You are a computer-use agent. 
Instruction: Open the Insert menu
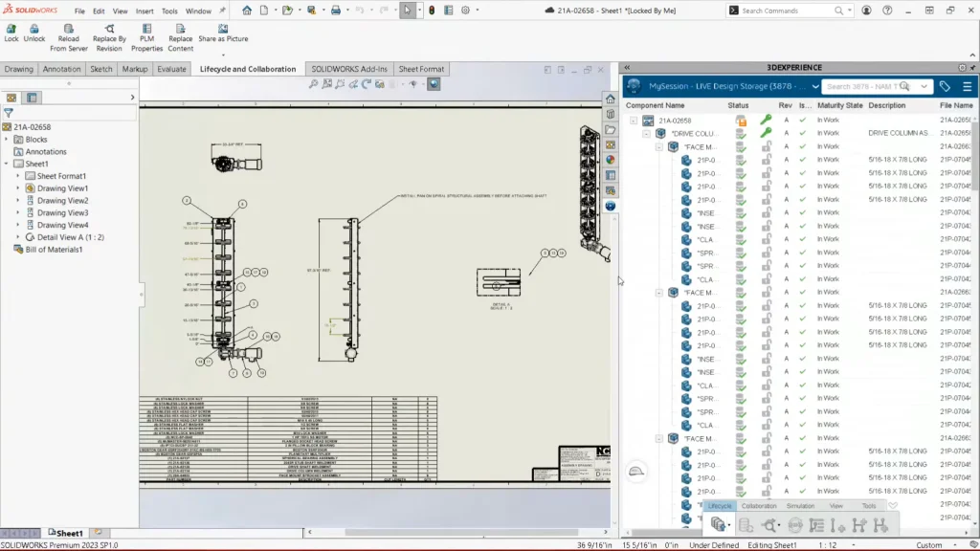click(145, 11)
